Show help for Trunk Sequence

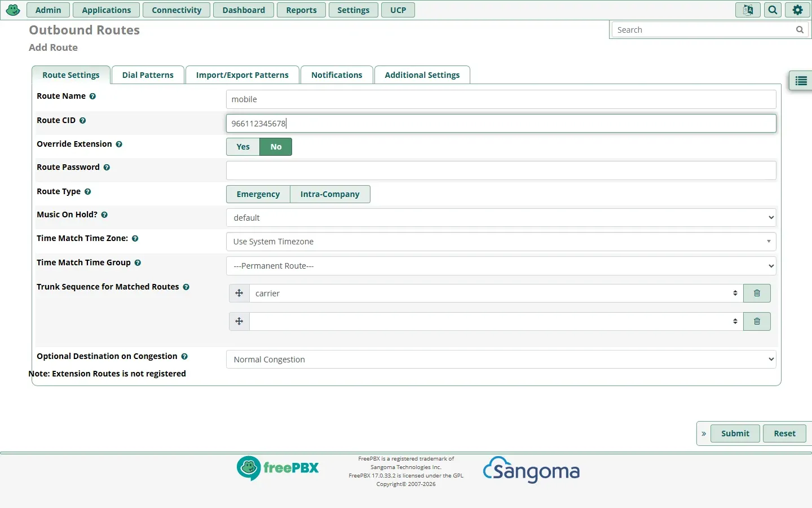click(x=186, y=287)
